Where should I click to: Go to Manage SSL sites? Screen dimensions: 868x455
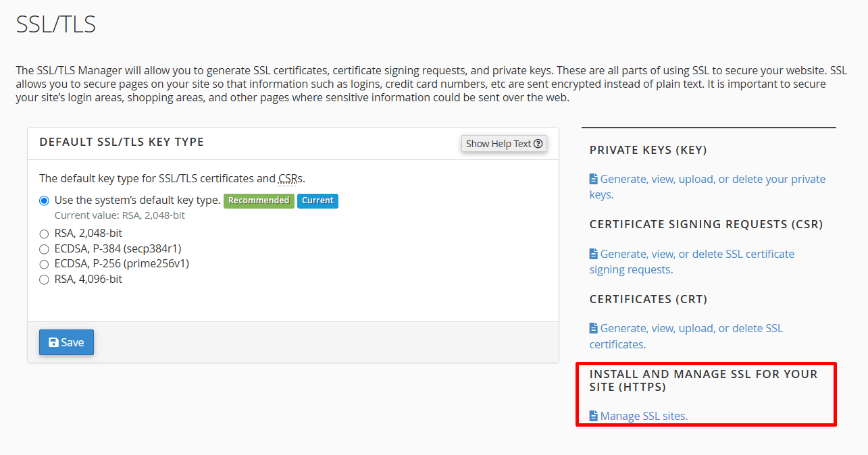tap(643, 417)
